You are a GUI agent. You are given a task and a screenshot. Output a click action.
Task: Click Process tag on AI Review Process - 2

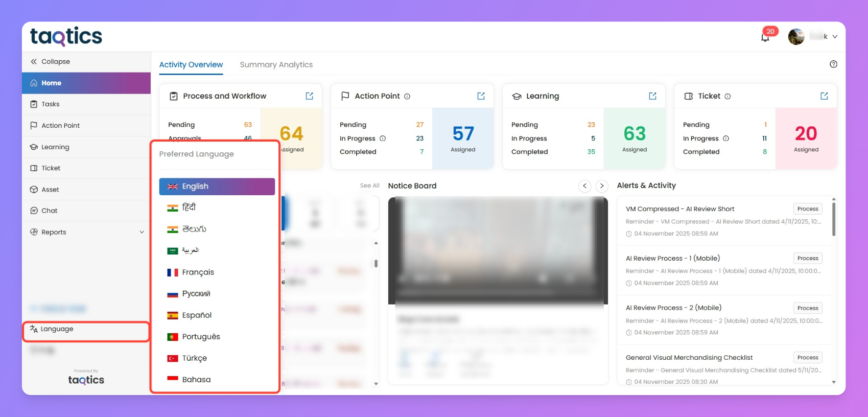tap(808, 308)
